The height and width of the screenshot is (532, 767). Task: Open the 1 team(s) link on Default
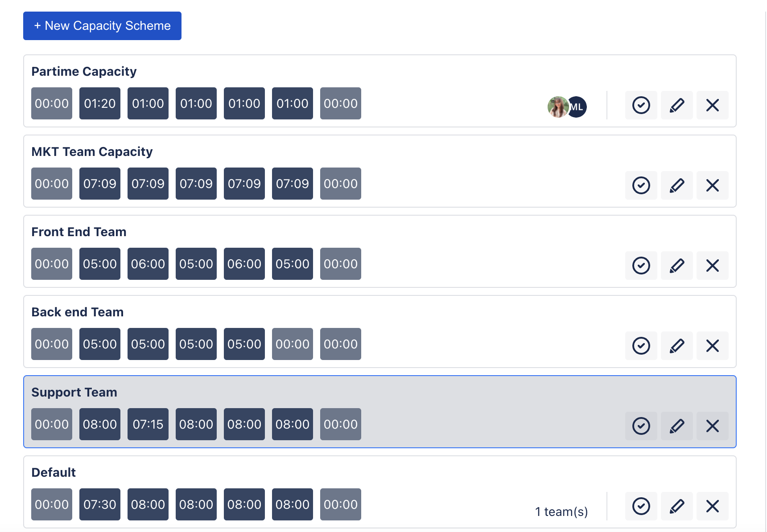tap(562, 511)
